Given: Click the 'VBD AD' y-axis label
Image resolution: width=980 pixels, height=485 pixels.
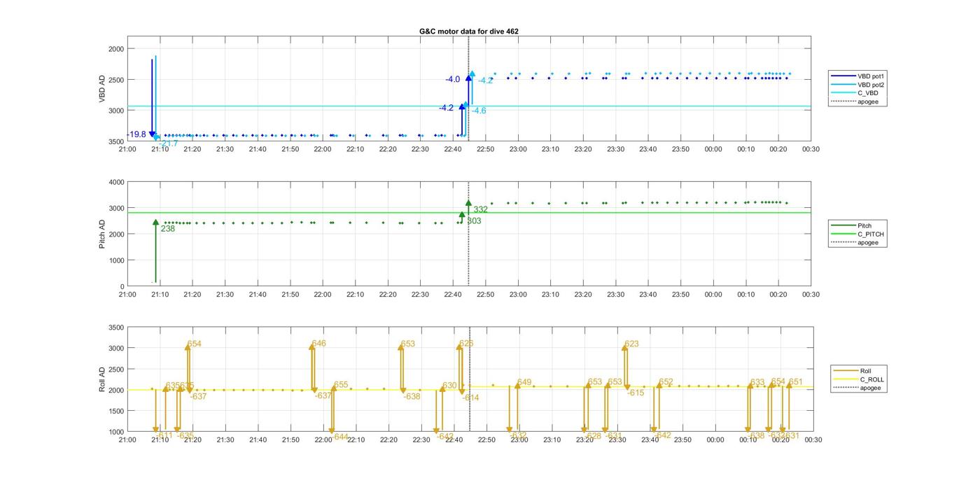Looking at the screenshot, I should point(102,89).
